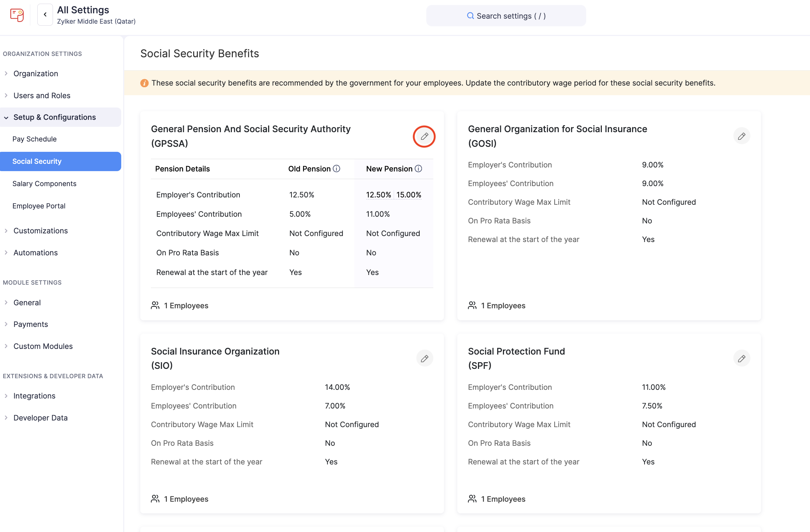Open Salary Components settings
This screenshot has height=532, width=810.
tap(44, 184)
